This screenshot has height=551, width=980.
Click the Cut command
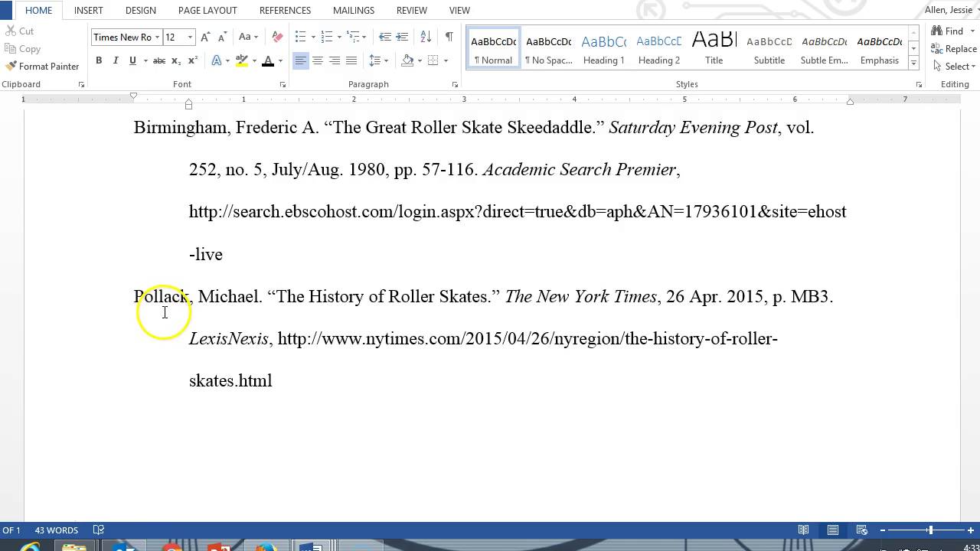(20, 31)
